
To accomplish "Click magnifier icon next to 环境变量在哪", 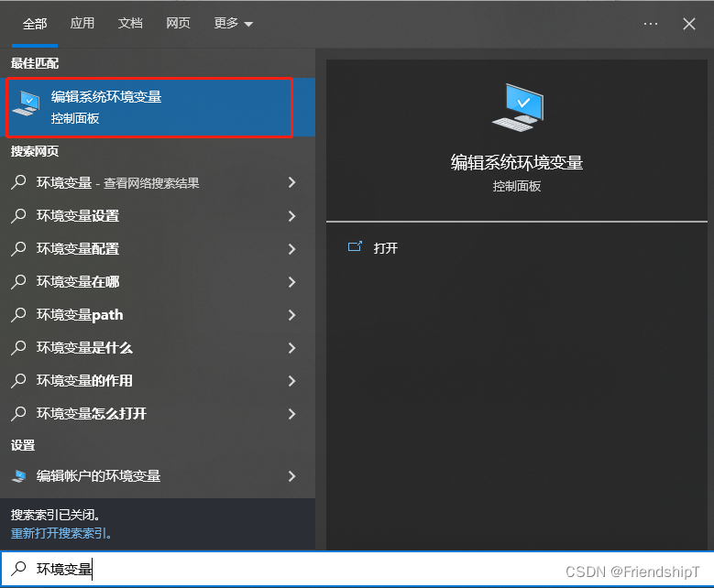I will (x=18, y=281).
